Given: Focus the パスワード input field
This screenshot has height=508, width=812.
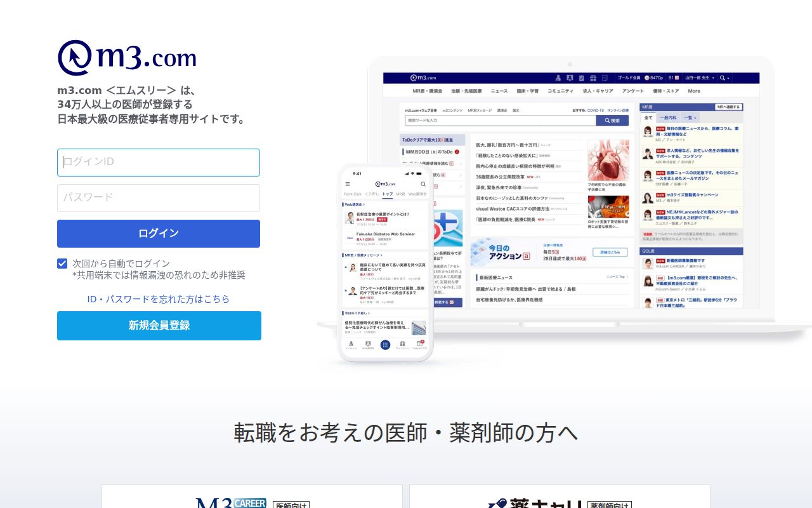Looking at the screenshot, I should (159, 198).
